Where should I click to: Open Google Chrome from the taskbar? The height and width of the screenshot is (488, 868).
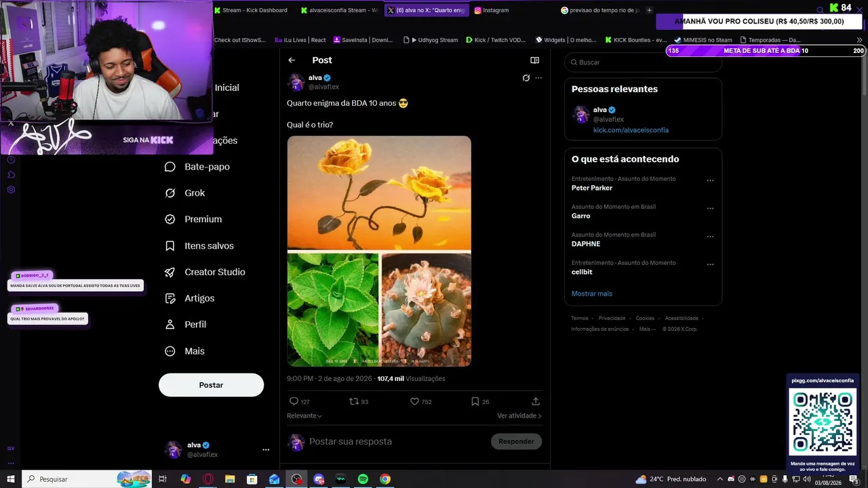tap(385, 479)
